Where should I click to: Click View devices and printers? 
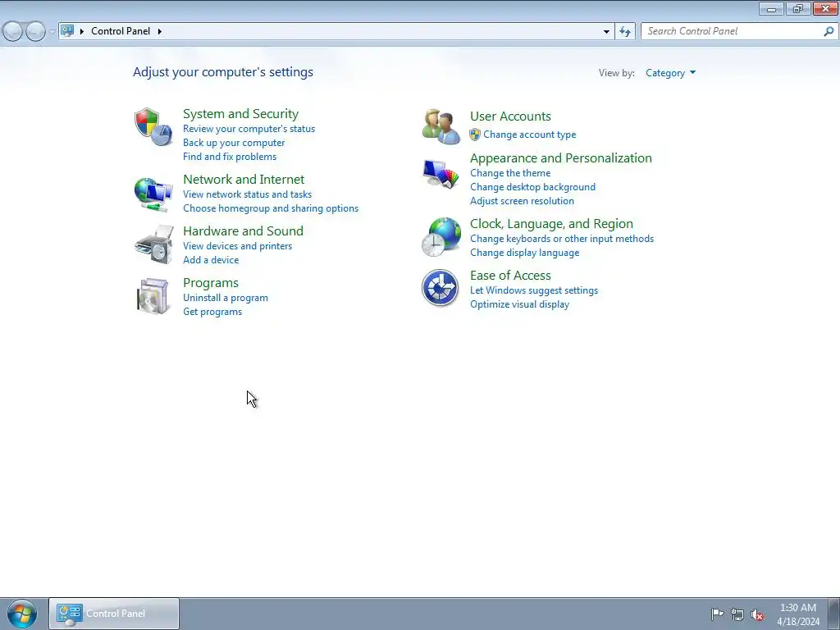pos(238,246)
